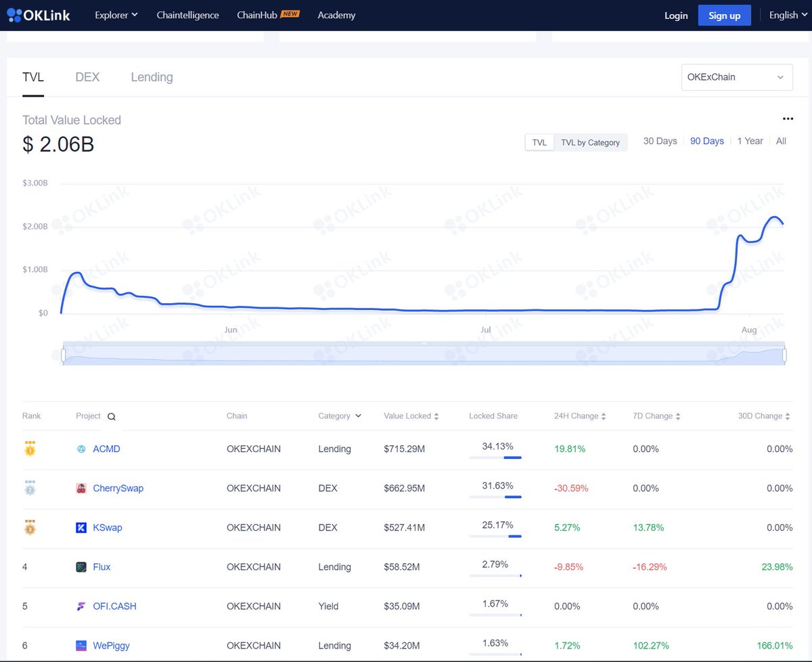Open the three-dot chart options menu

point(788,119)
